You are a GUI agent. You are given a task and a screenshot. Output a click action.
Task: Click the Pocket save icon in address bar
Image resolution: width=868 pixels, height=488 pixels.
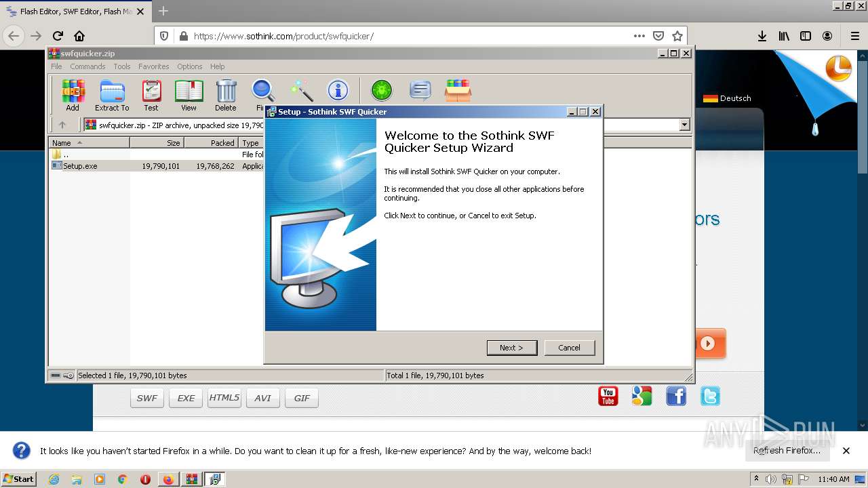[658, 36]
